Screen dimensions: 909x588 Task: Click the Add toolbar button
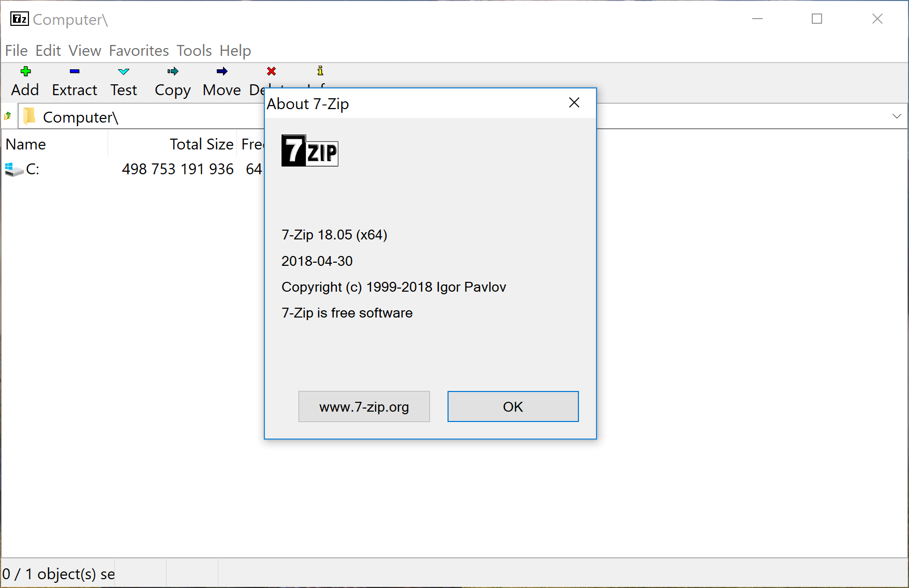click(x=25, y=82)
